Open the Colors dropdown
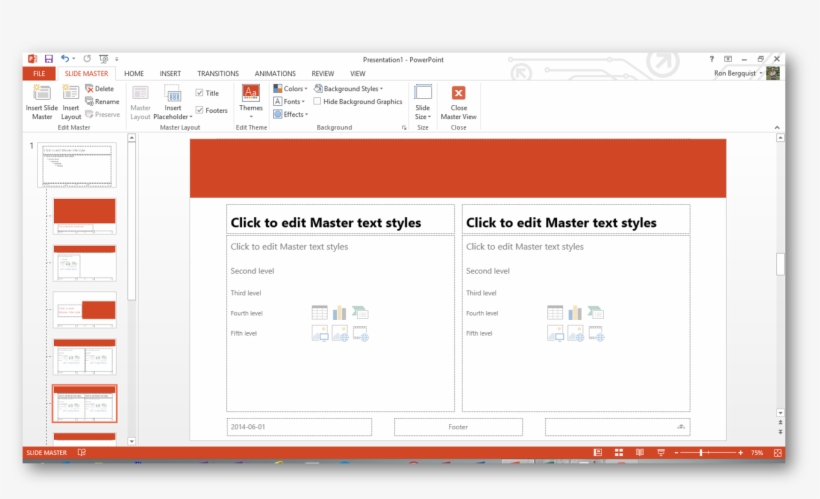820x499 pixels. 290,89
